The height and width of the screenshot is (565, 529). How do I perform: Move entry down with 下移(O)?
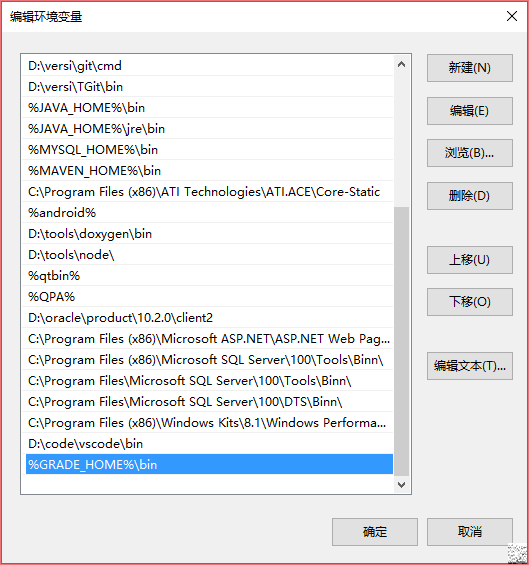pos(470,302)
